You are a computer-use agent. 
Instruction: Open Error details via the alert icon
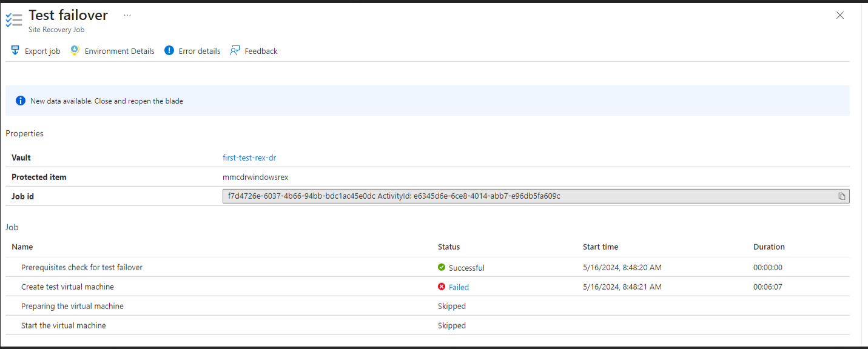click(169, 50)
